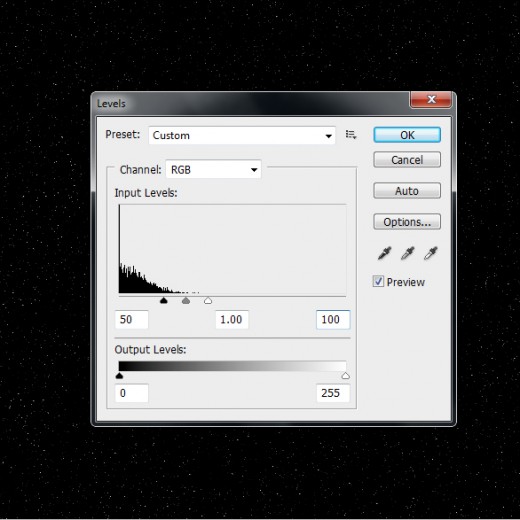Click the highlight input field showing 100
This screenshot has width=520, height=520.
click(x=333, y=319)
